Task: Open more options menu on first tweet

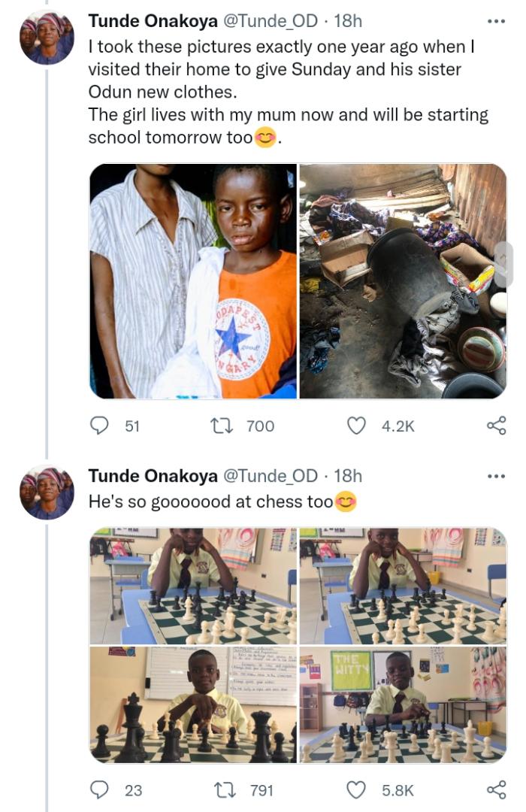Action: (x=497, y=21)
